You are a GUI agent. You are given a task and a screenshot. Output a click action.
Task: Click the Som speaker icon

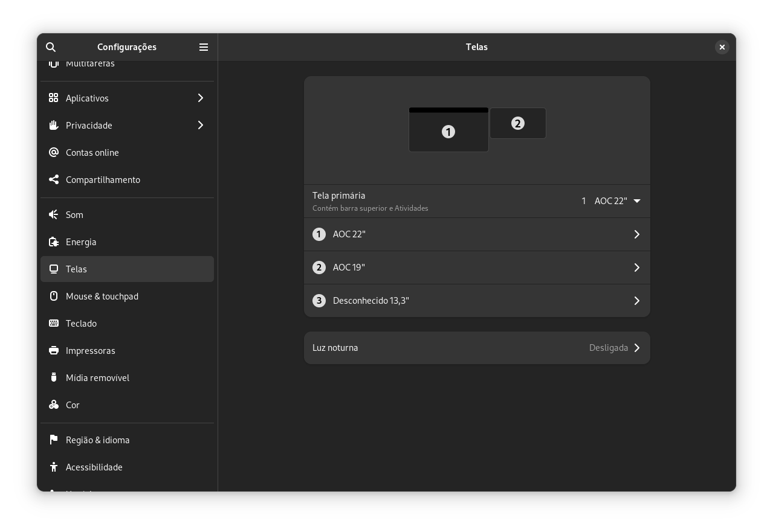point(54,214)
